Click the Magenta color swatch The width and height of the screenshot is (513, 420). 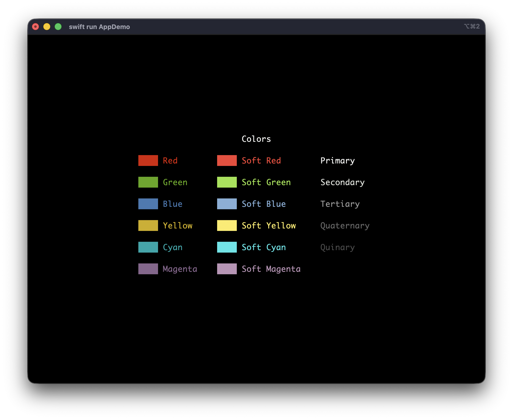(x=148, y=269)
